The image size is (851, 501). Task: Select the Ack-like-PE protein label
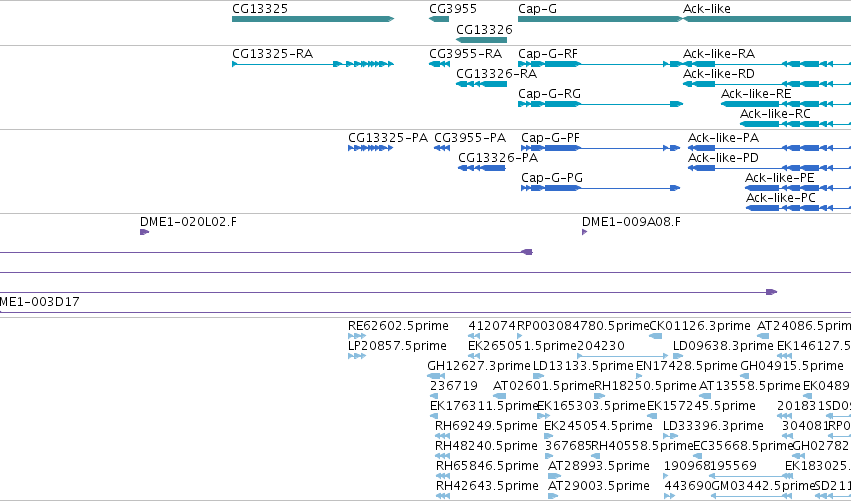(x=780, y=178)
